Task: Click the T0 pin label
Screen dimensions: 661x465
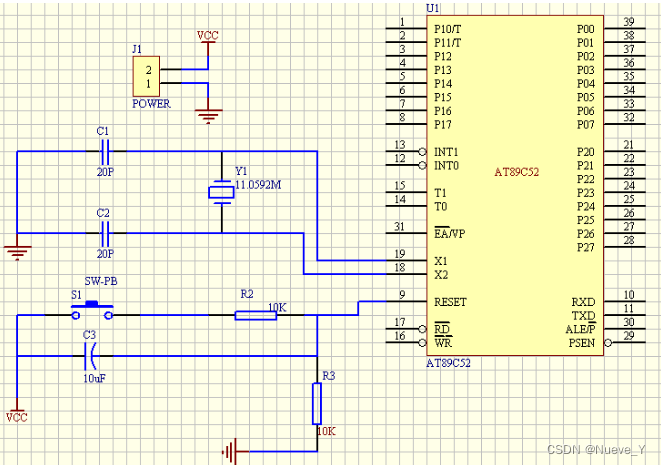Action: (441, 207)
